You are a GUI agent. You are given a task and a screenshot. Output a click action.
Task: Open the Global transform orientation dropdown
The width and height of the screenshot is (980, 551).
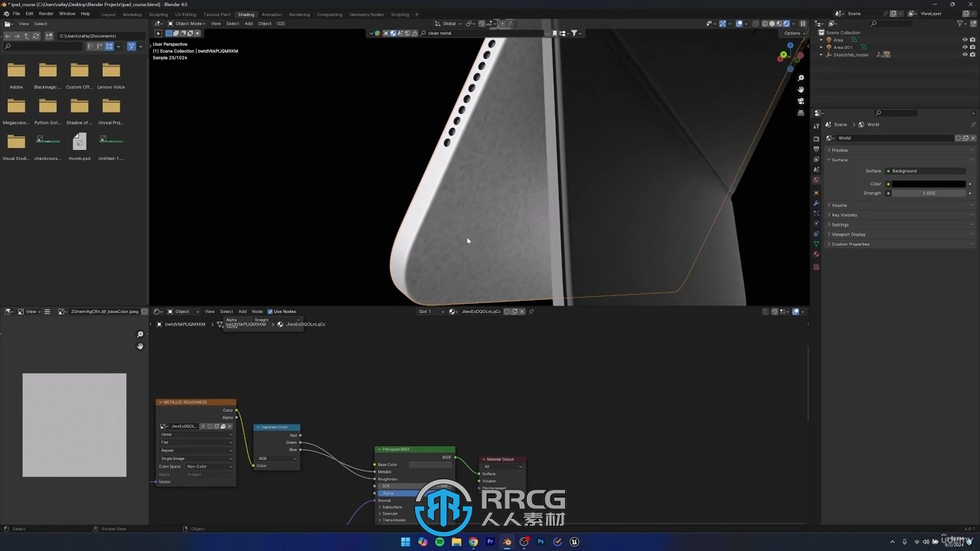(x=450, y=24)
